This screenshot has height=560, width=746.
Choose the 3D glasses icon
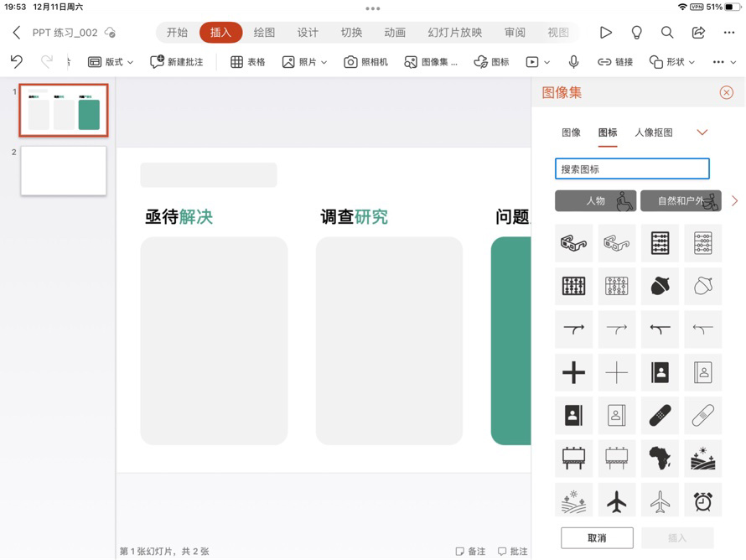[x=573, y=242]
